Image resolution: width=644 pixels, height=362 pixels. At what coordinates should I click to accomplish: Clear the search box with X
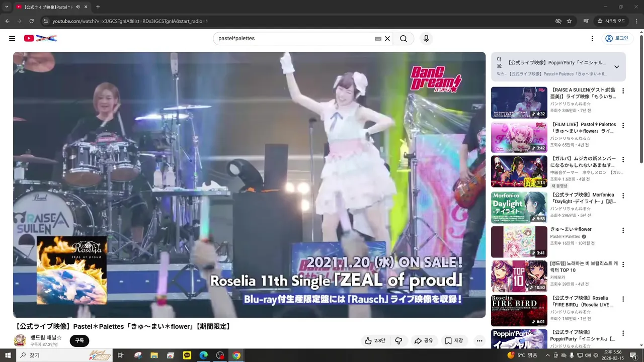pos(387,38)
